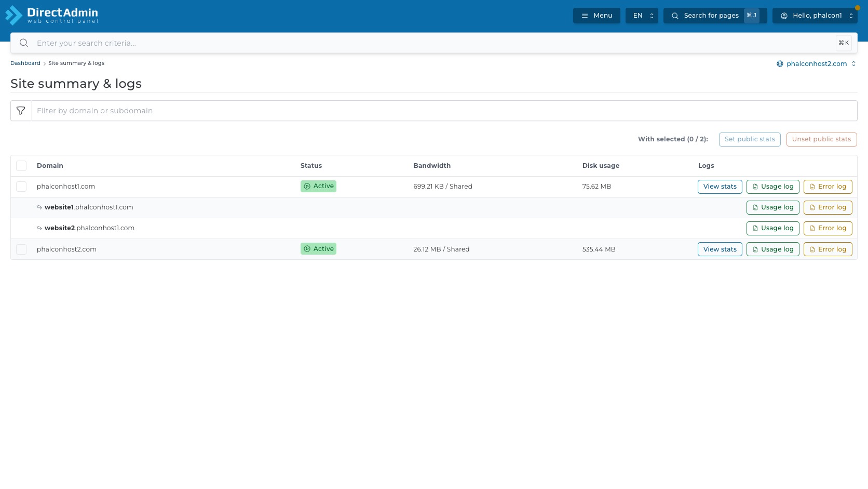Click the Status column header
Image resolution: width=868 pixels, height=489 pixels.
[x=311, y=166]
